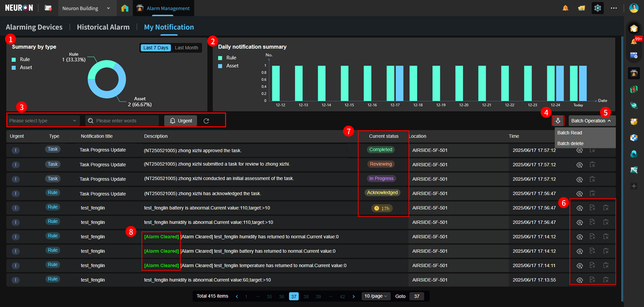The image size is (644, 307).
Task: Expand the Neuron Building selector
Action: 86,8
